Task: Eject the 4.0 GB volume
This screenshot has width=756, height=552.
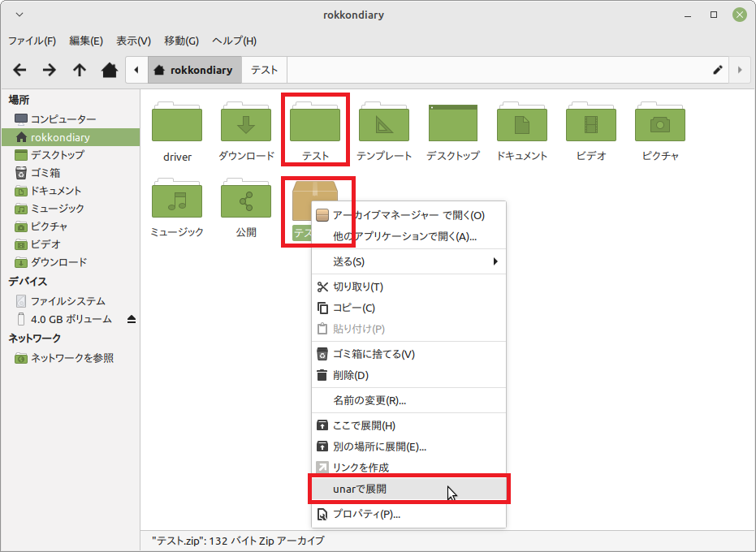Action: [132, 319]
